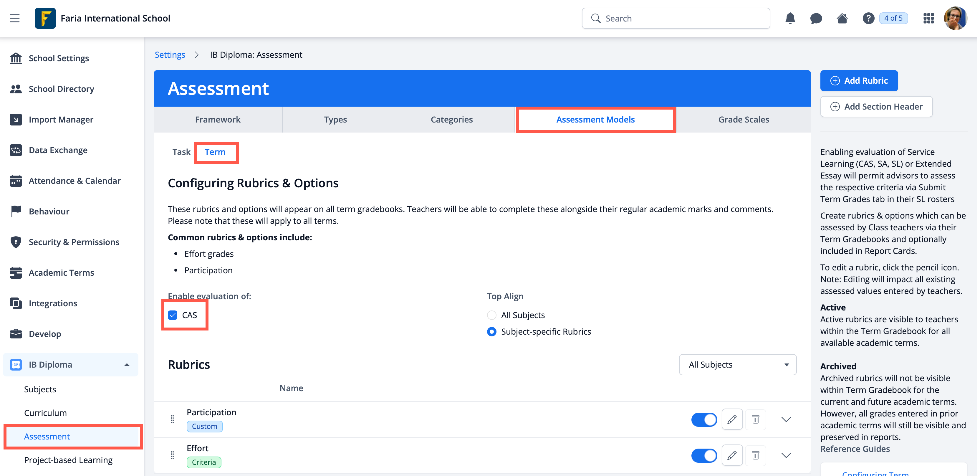The image size is (980, 476).
Task: Delete the Participation rubric trash icon
Action: coord(756,419)
